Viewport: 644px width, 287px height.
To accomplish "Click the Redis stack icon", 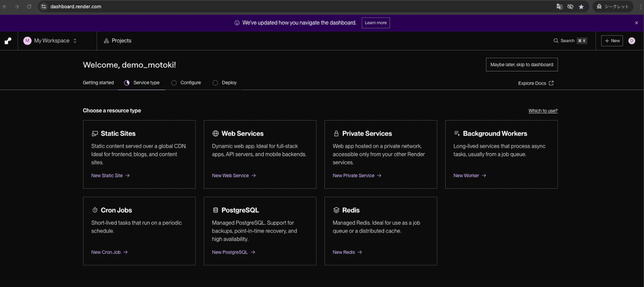I will click(x=336, y=210).
